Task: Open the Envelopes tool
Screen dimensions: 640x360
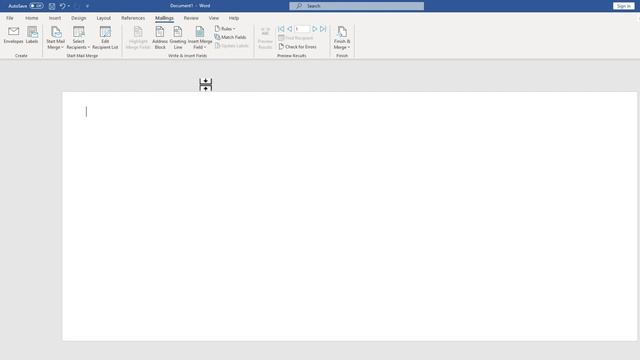Action: click(13, 36)
